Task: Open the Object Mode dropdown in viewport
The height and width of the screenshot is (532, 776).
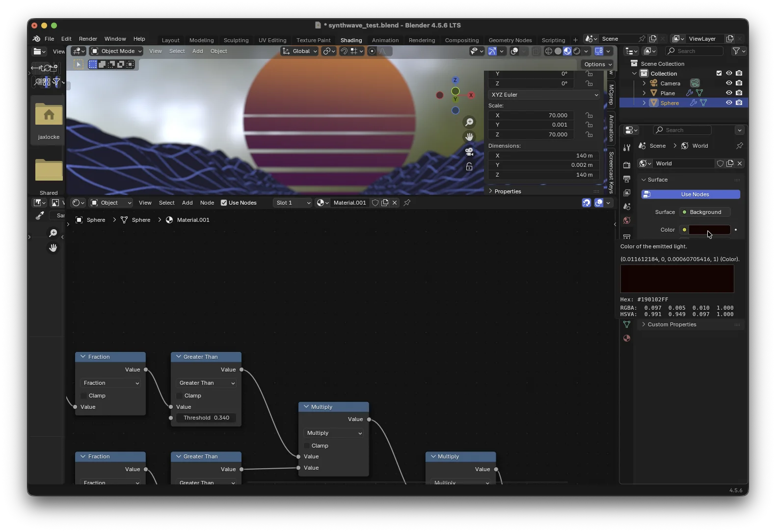Action: [117, 51]
